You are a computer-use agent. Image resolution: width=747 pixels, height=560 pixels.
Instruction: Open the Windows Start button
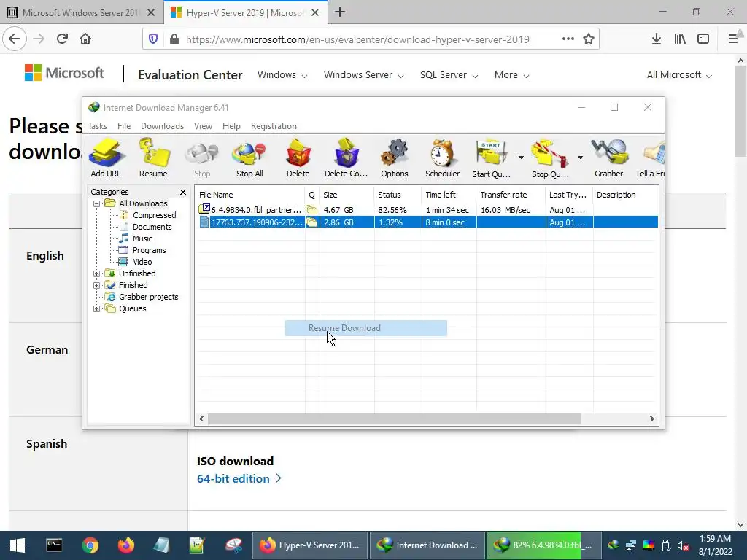(18, 545)
